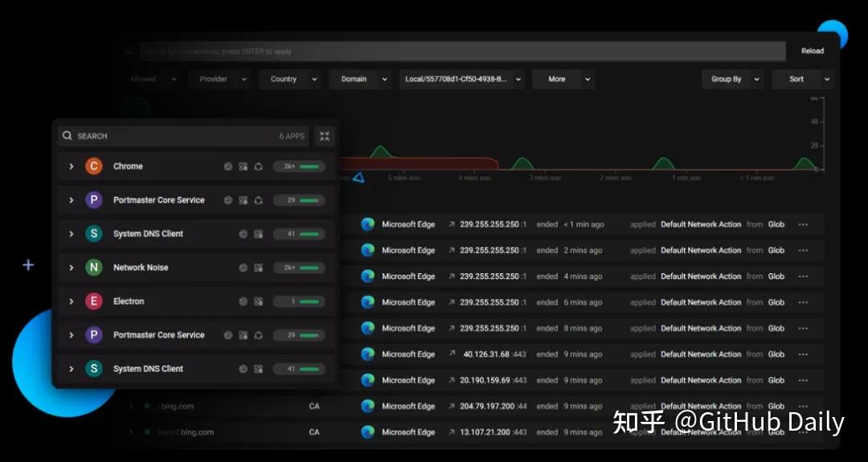The image size is (868, 462).
Task: Open the Domain filter dropdown
Action: 360,79
